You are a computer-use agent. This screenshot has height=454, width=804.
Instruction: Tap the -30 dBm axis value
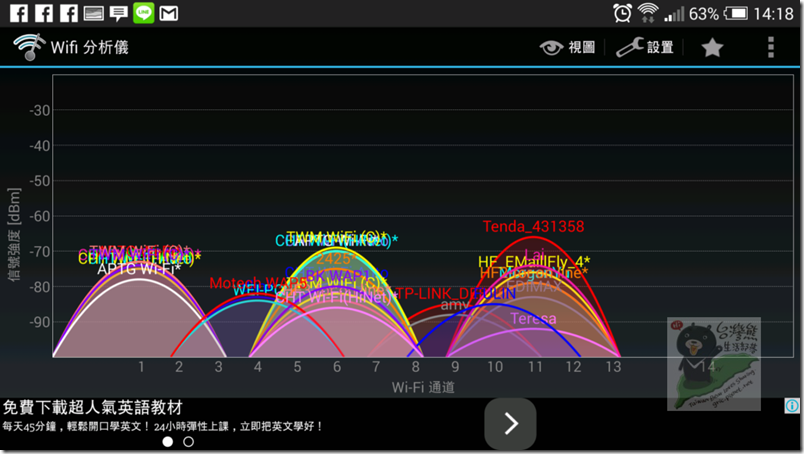point(40,110)
